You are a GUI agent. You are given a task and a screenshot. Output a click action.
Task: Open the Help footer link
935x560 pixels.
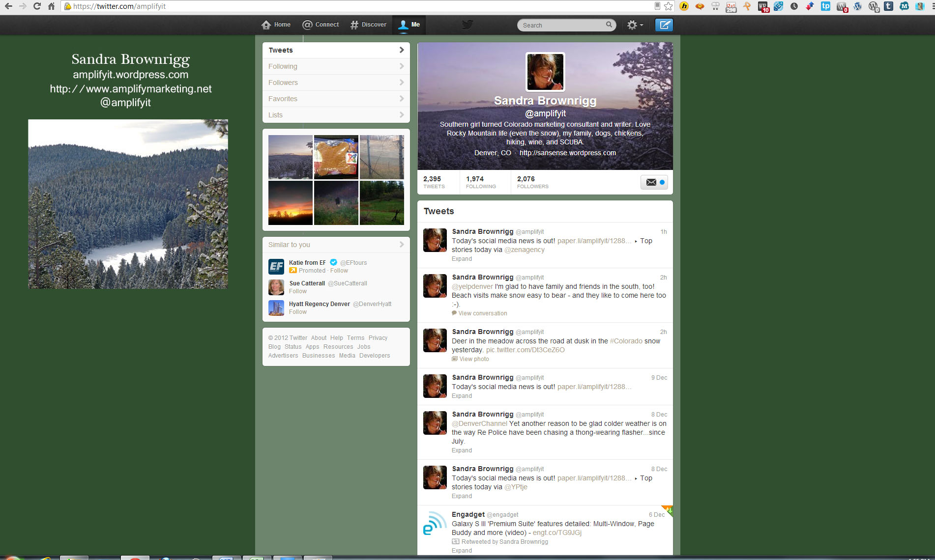(337, 338)
